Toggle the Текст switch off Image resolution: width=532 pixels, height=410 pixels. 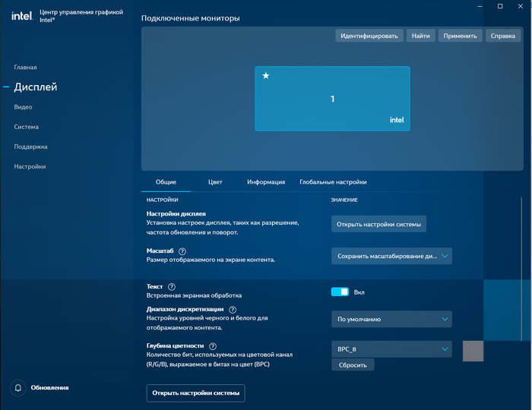(x=340, y=292)
